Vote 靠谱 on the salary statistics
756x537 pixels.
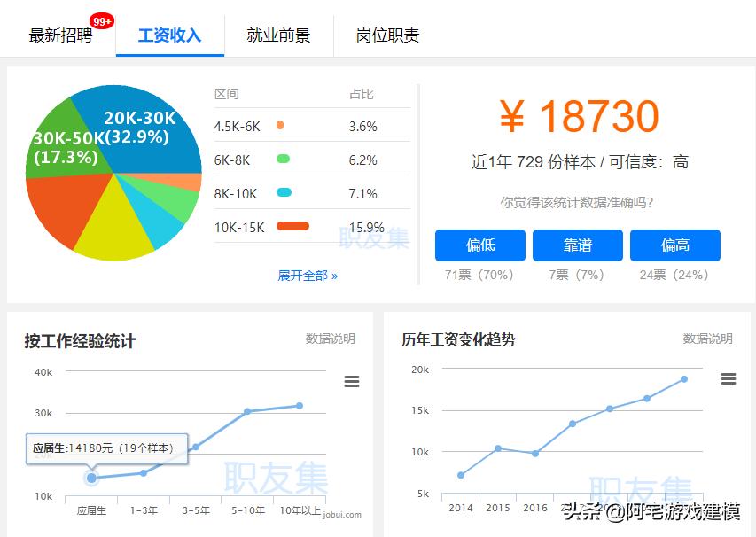click(x=578, y=245)
